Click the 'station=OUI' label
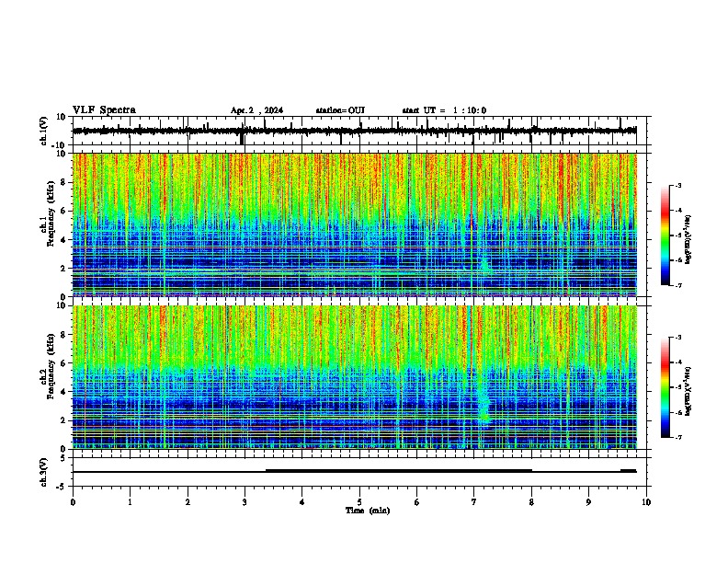The height and width of the screenshot is (563, 728). pyautogui.click(x=340, y=110)
